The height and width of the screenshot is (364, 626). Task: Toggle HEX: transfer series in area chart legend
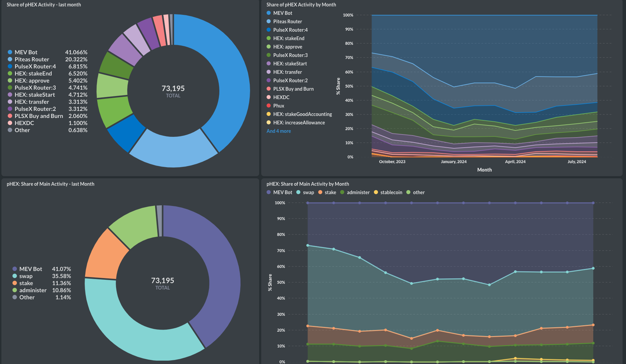click(x=284, y=72)
